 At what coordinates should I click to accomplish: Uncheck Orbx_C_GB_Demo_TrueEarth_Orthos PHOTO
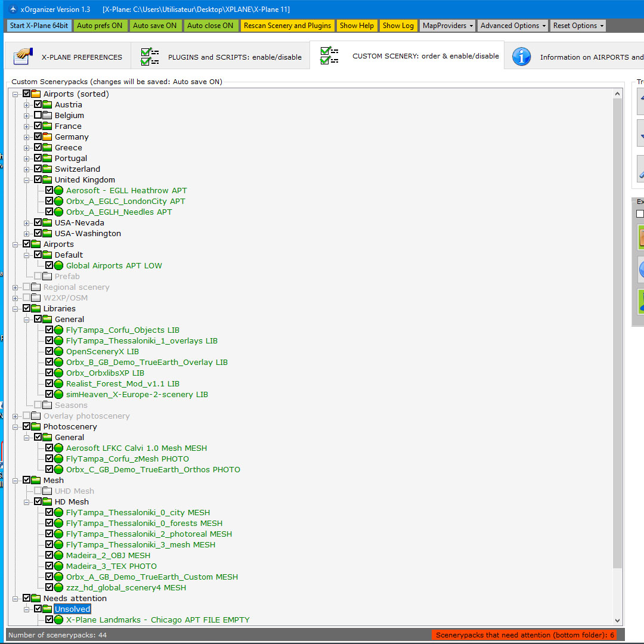49,469
